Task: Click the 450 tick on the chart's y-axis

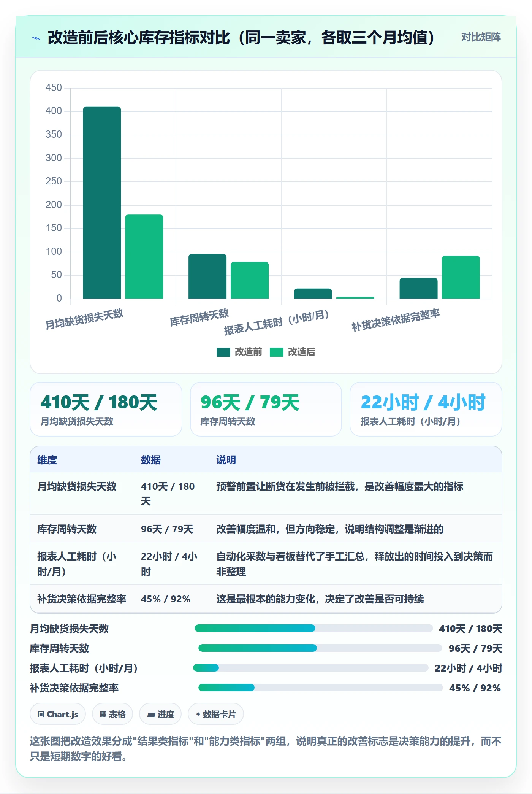Action: click(54, 87)
